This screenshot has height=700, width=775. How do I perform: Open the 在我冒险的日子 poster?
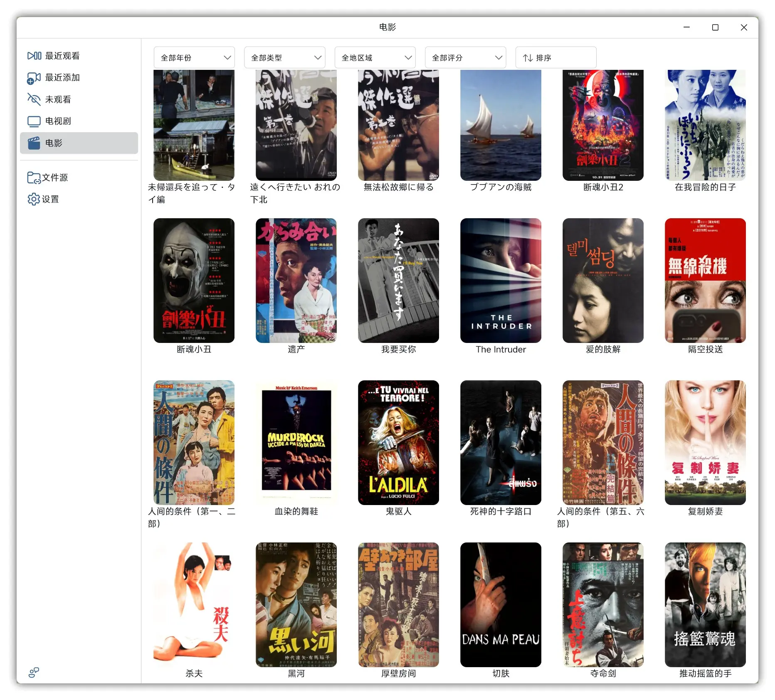tap(705, 125)
